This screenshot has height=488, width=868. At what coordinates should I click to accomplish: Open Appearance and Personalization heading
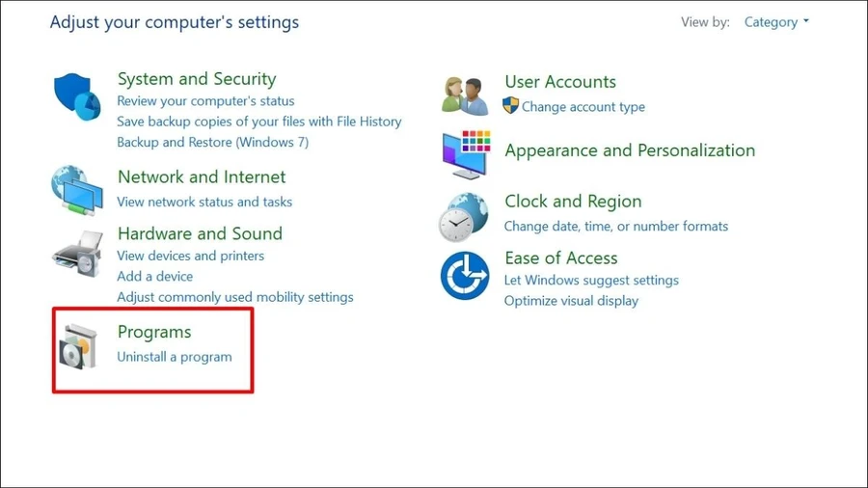(x=630, y=150)
